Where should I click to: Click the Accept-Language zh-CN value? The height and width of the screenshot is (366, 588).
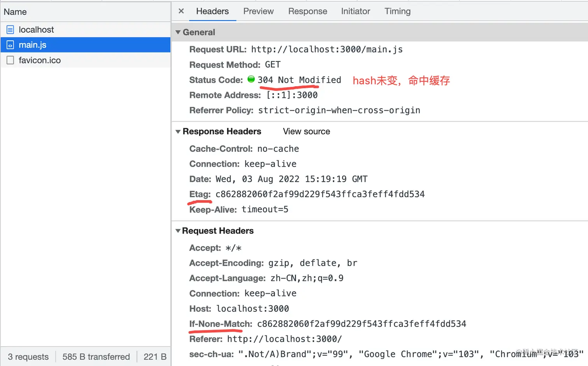click(x=307, y=278)
